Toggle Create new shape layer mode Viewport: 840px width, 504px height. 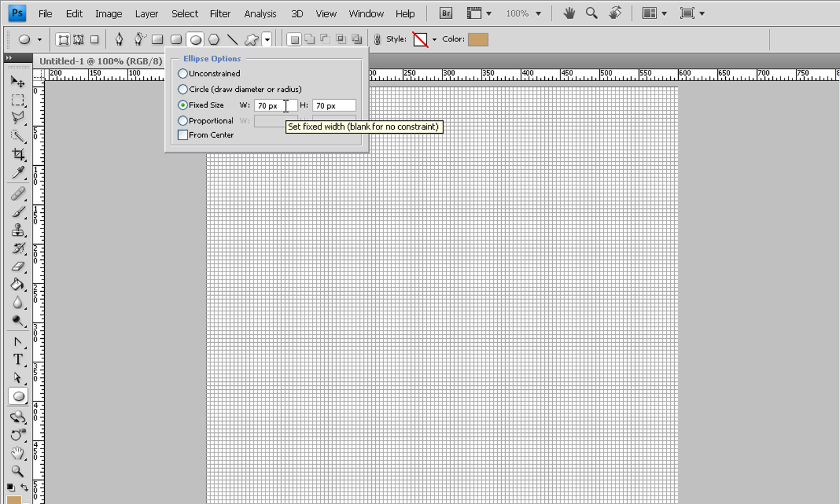[294, 39]
